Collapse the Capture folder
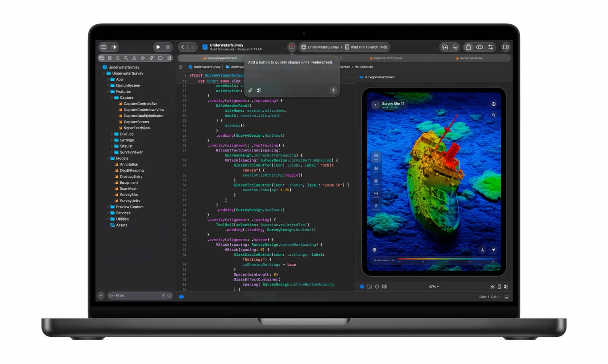The width and height of the screenshot is (608, 364). (112, 98)
